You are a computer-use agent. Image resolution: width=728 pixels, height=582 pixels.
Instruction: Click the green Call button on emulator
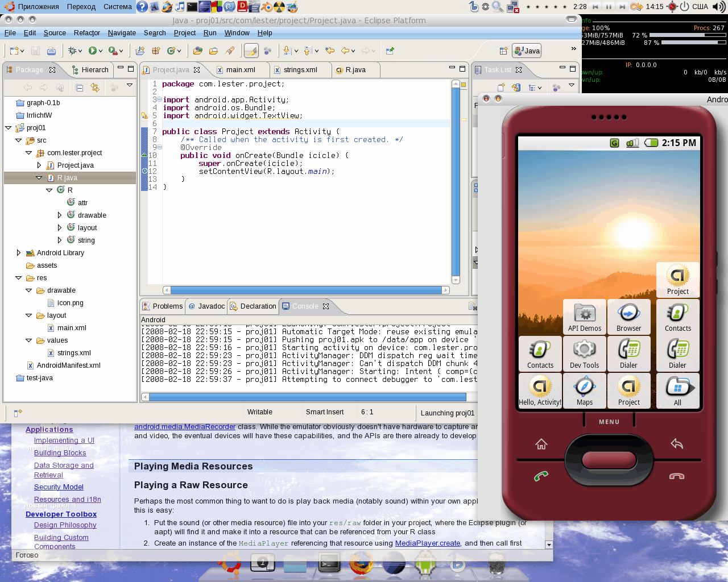pyautogui.click(x=541, y=476)
